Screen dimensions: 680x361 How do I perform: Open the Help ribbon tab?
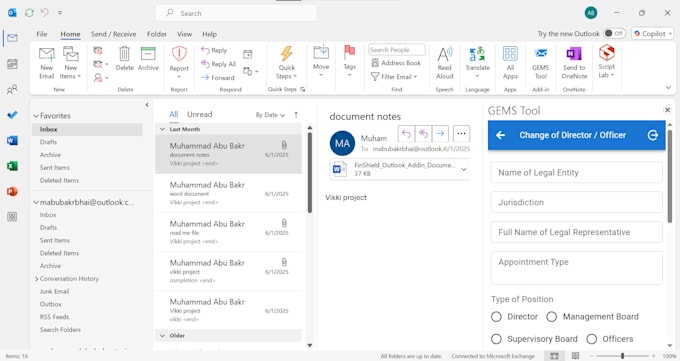click(209, 34)
